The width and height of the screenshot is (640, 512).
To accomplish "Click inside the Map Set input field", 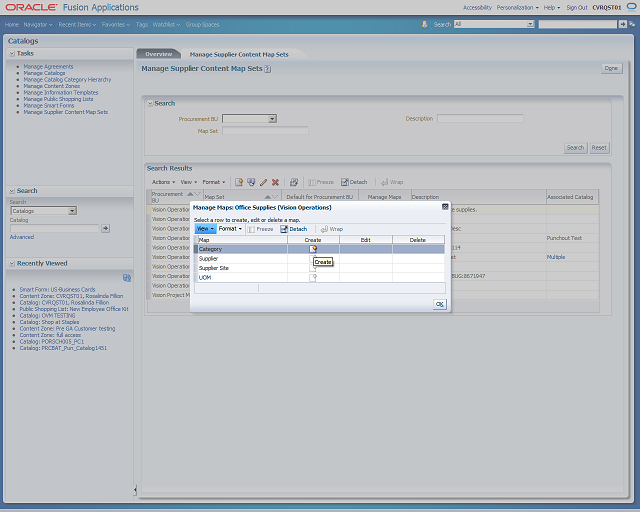I will point(265,131).
